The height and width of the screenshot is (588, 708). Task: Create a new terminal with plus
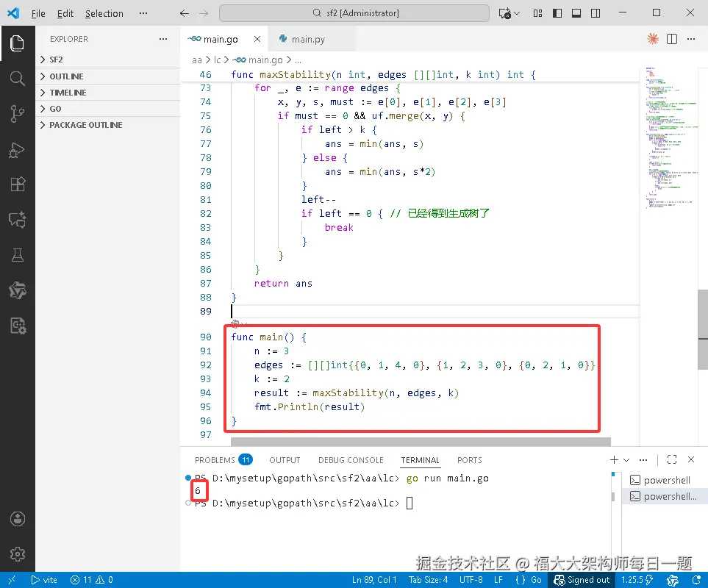[x=614, y=459]
